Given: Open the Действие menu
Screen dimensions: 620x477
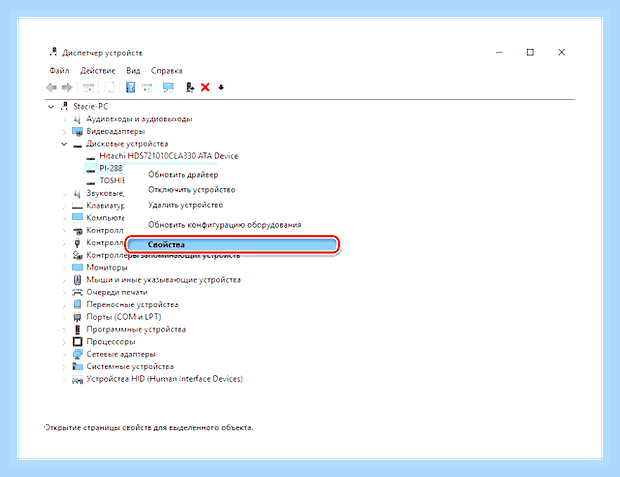Looking at the screenshot, I should click(98, 70).
